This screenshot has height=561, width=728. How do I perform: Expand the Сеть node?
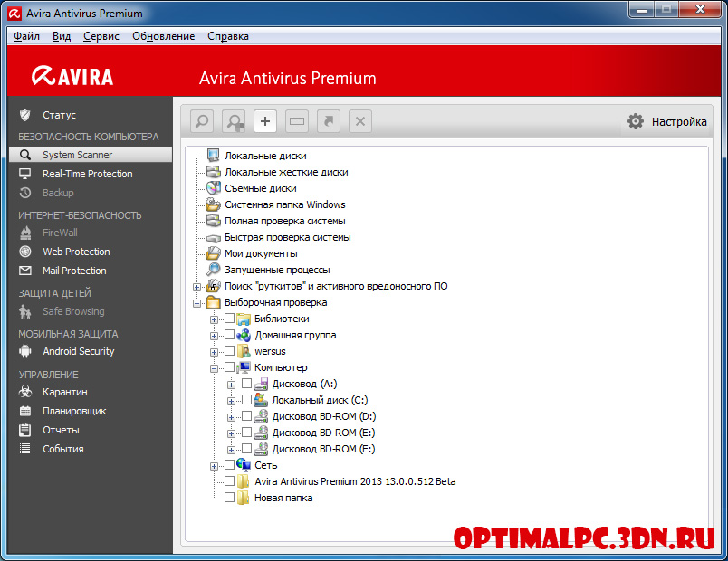[x=214, y=466]
